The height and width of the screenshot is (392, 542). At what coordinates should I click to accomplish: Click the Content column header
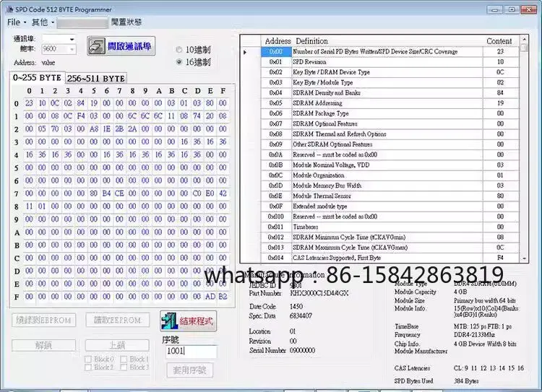pyautogui.click(x=499, y=41)
